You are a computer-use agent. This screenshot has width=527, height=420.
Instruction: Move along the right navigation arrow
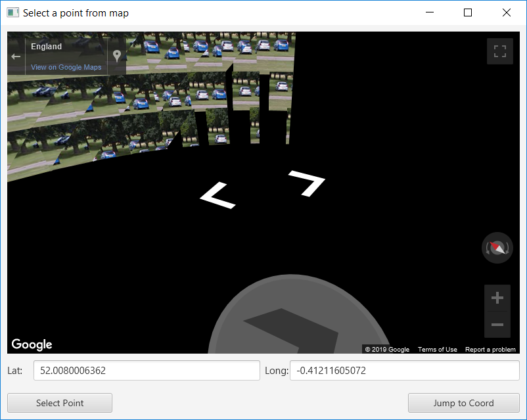[x=307, y=183]
